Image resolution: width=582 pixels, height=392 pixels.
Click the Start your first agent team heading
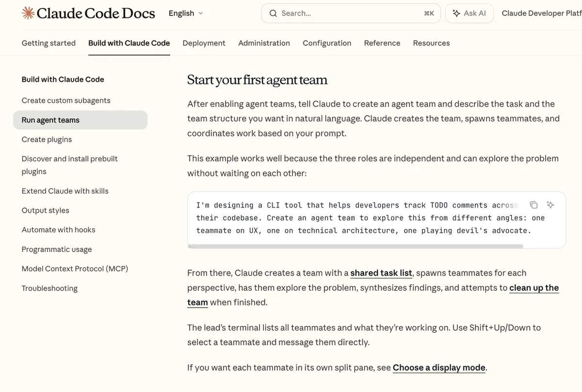click(257, 80)
